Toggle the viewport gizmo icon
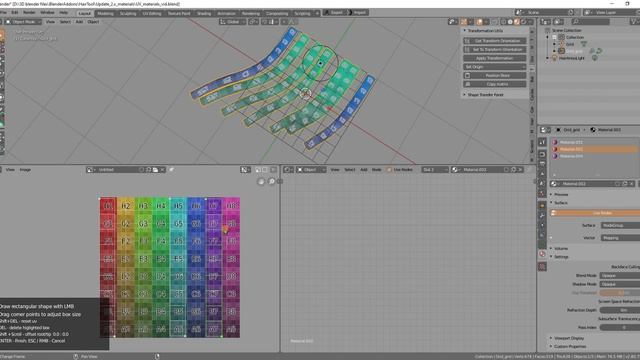The image size is (640, 360). tap(464, 22)
